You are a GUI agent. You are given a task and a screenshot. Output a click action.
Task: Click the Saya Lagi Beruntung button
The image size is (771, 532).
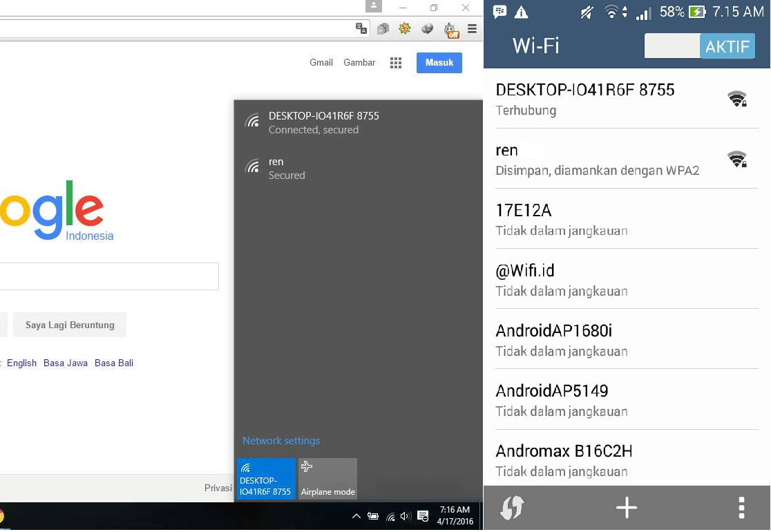tap(70, 325)
